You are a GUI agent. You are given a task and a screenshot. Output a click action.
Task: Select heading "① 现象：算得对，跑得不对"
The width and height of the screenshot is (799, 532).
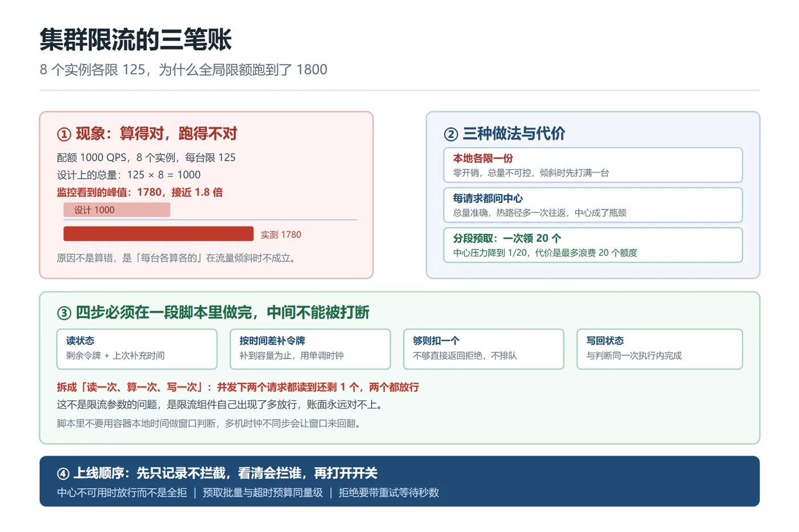[147, 134]
